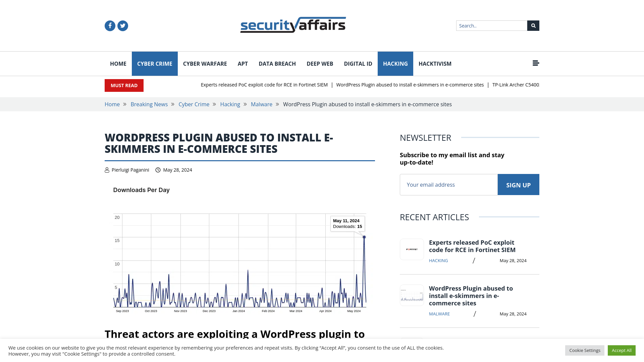Click the clock/date icon
The height and width of the screenshot is (362, 644).
[x=158, y=170]
